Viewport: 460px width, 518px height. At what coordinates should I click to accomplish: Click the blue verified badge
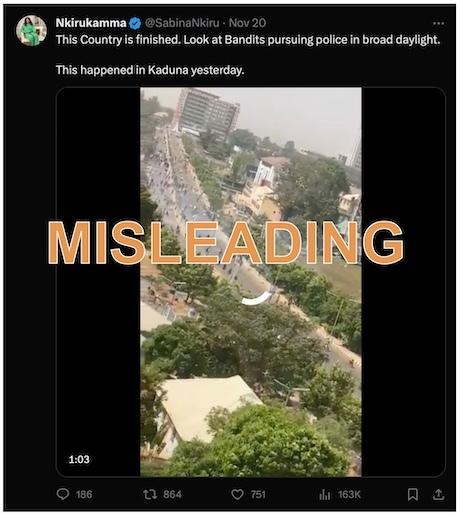point(135,23)
